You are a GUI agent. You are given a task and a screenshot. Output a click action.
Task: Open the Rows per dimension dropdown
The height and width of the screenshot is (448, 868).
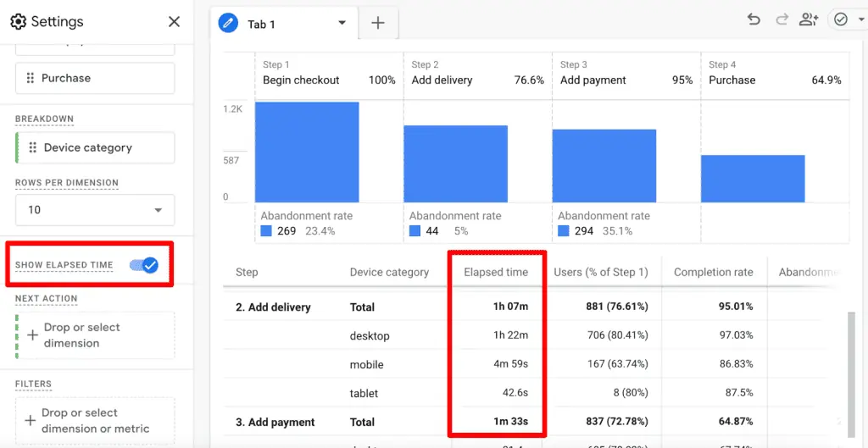pyautogui.click(x=95, y=210)
